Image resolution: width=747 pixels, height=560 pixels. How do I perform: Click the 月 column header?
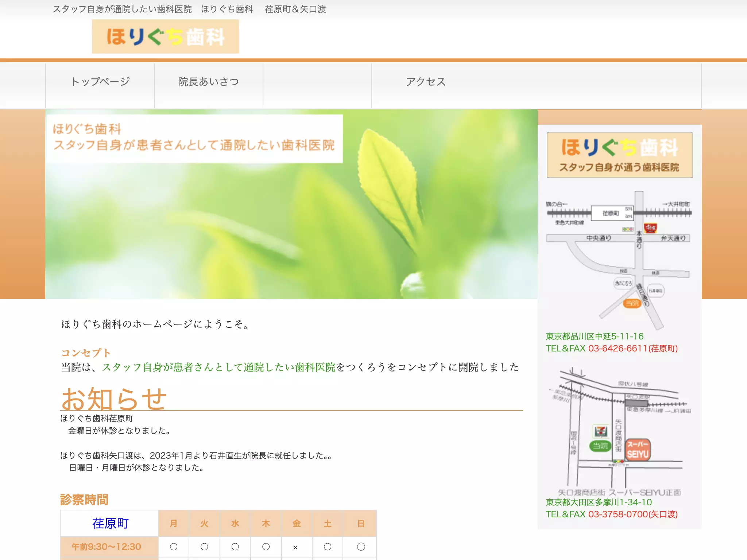pyautogui.click(x=174, y=524)
